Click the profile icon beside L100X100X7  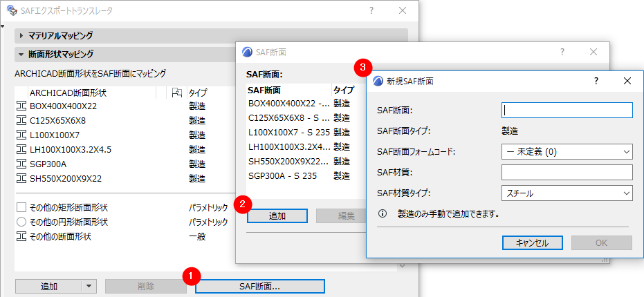tap(21, 135)
